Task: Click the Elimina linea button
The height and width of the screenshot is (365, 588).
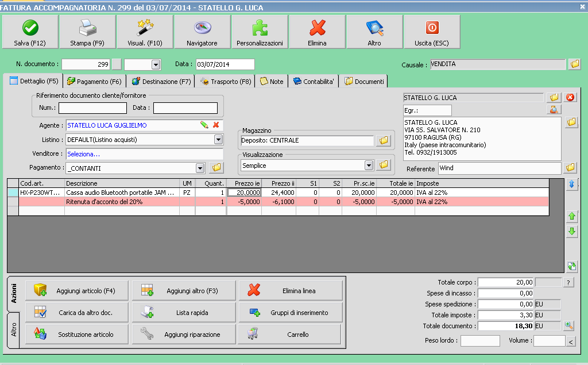Action: pos(291,291)
